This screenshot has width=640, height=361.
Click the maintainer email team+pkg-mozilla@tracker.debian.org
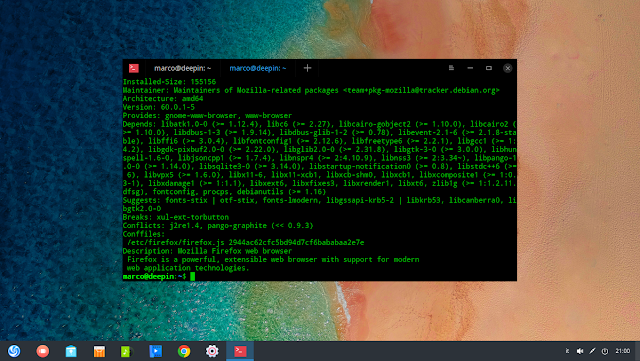pyautogui.click(x=421, y=90)
